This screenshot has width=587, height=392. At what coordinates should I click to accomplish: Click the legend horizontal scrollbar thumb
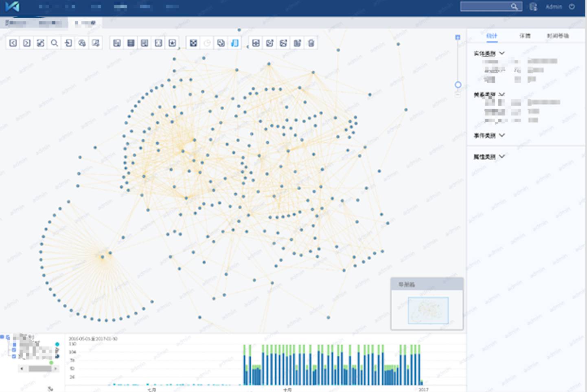point(40,369)
